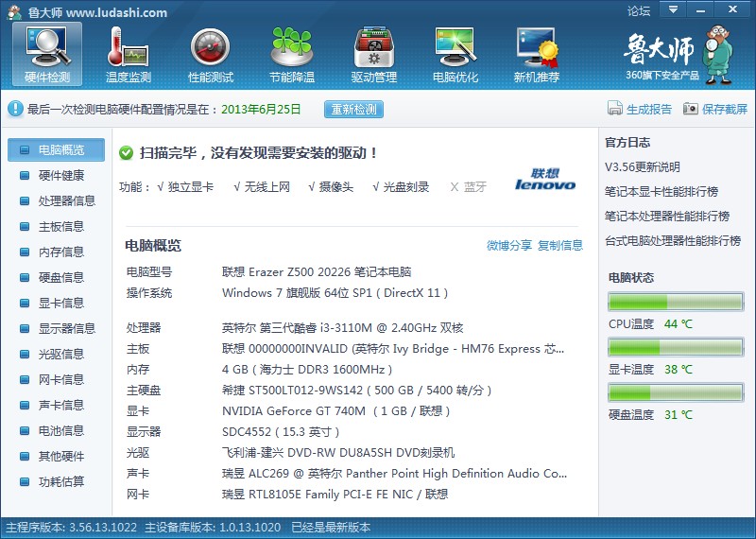Open the 性能测试 performance test
Screen dimensions: 756x539
click(x=210, y=54)
